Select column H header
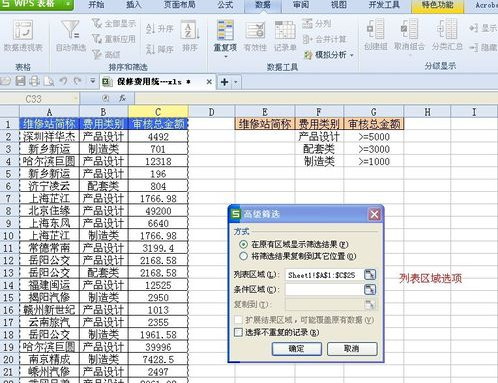The height and width of the screenshot is (383, 498). (427, 112)
